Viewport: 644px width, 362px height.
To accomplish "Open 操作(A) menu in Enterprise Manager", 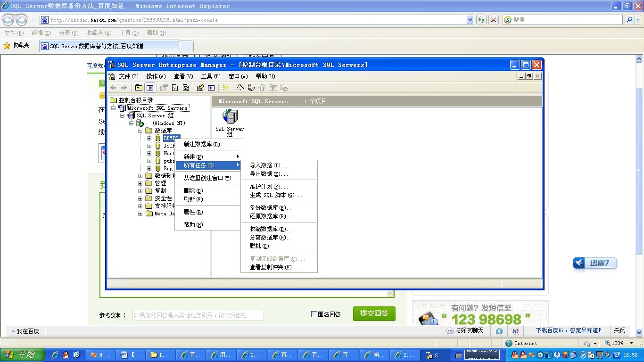I will click(x=156, y=76).
